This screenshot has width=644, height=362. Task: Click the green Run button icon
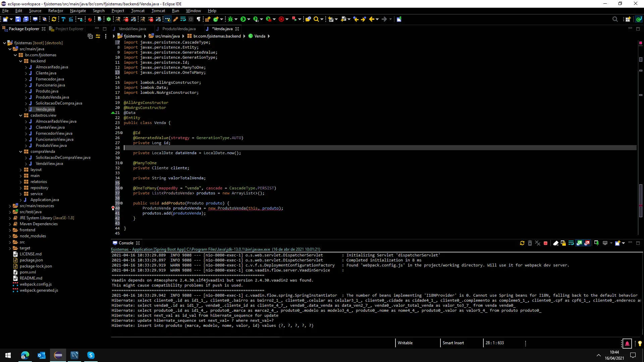coord(243,19)
